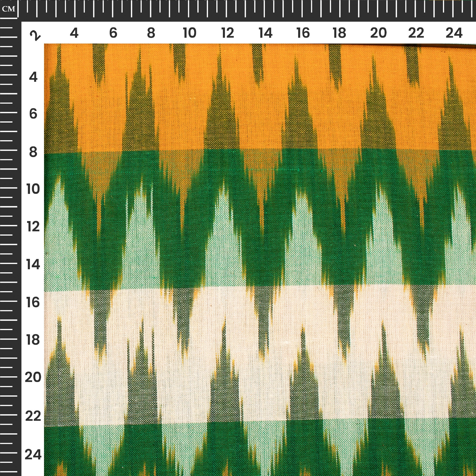This screenshot has height=476, width=476.
Task: Select number 22 on horizontal ruler
Action: [416, 33]
